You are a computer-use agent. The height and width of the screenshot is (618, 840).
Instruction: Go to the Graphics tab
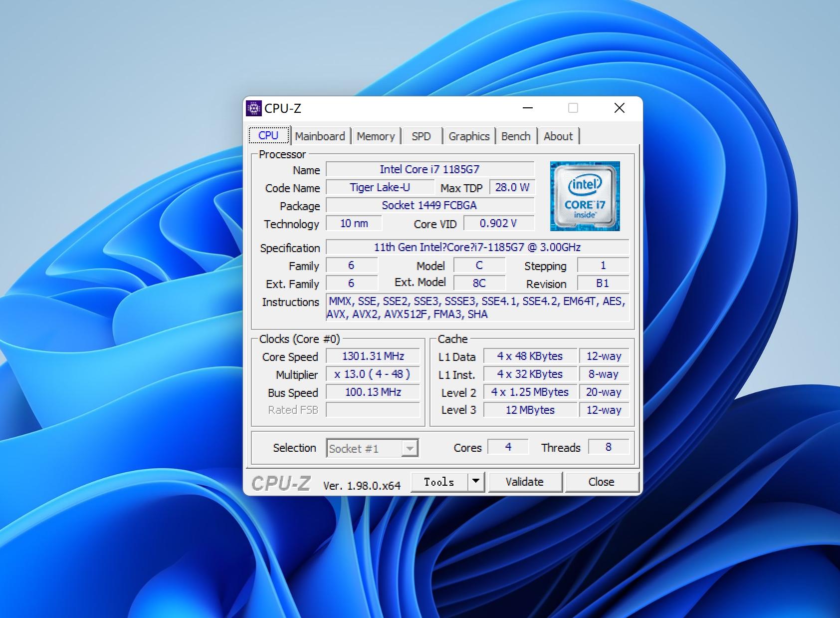coord(469,136)
